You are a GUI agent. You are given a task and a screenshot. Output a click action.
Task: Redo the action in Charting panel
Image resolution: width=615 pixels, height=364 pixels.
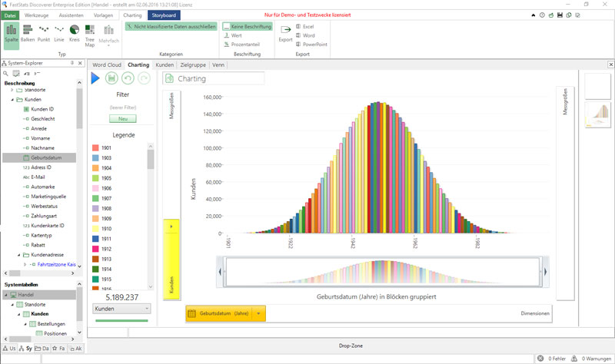pos(144,78)
